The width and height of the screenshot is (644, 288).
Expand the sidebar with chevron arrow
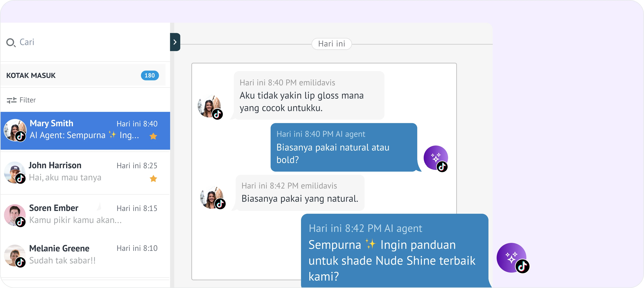click(175, 42)
